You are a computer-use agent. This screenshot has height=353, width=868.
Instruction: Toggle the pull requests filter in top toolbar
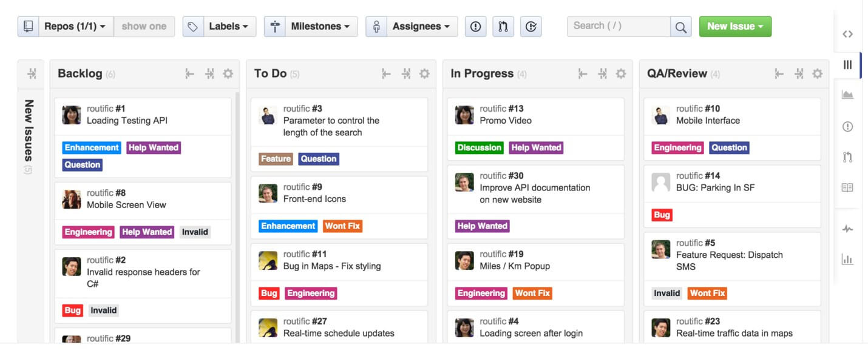pyautogui.click(x=503, y=27)
